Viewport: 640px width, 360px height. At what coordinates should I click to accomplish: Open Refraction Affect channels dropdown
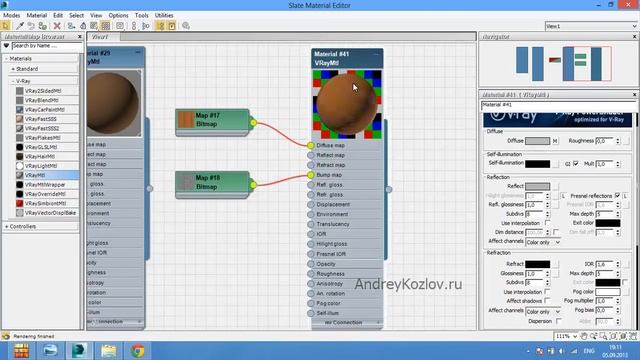(543, 311)
